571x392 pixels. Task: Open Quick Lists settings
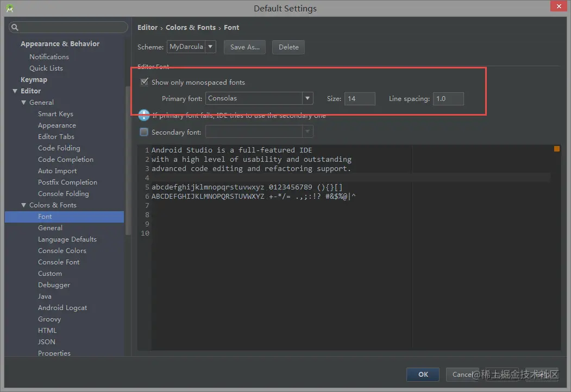[x=46, y=68]
